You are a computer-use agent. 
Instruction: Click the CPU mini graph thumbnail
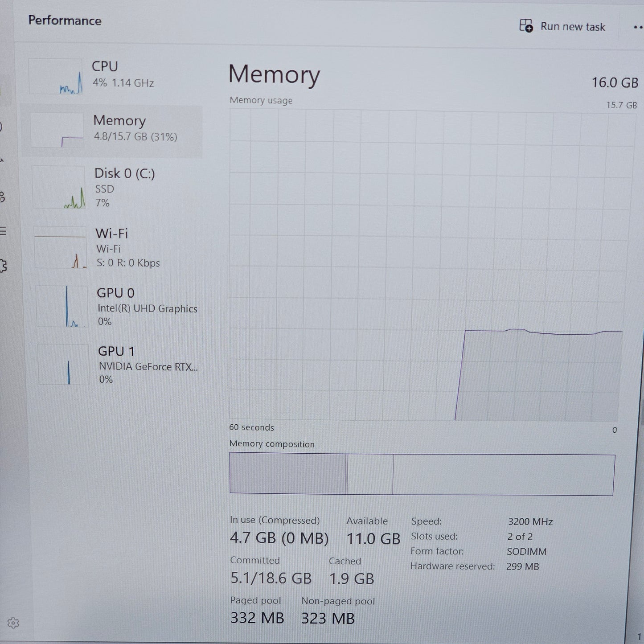pyautogui.click(x=56, y=76)
